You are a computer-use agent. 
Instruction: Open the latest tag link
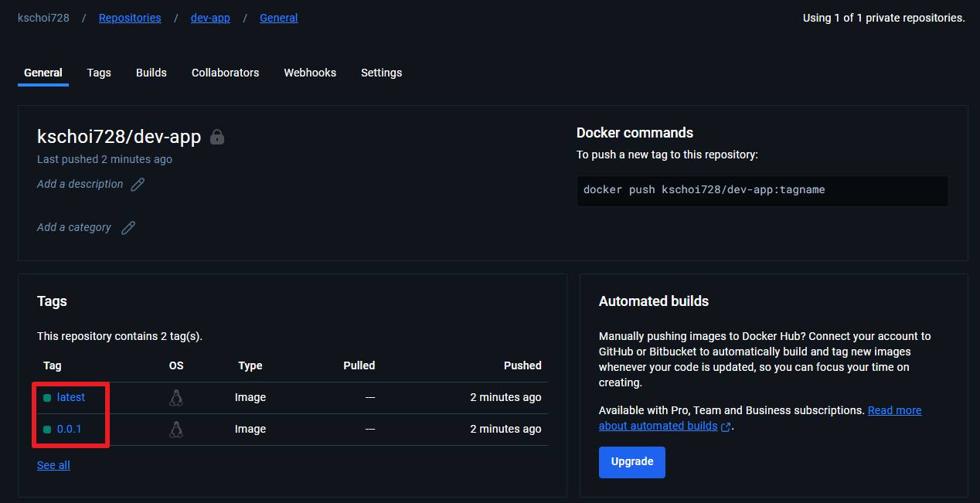click(71, 397)
